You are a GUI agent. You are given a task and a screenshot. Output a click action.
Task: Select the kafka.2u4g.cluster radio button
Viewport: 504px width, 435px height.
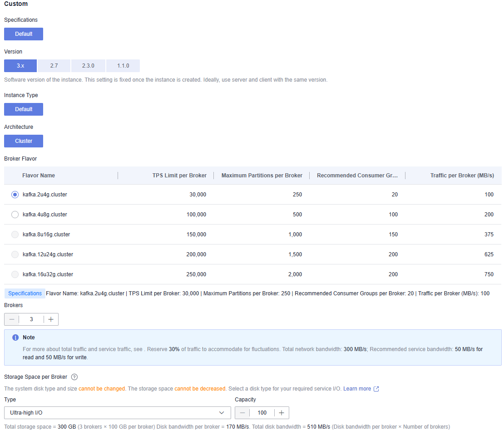[15, 195]
